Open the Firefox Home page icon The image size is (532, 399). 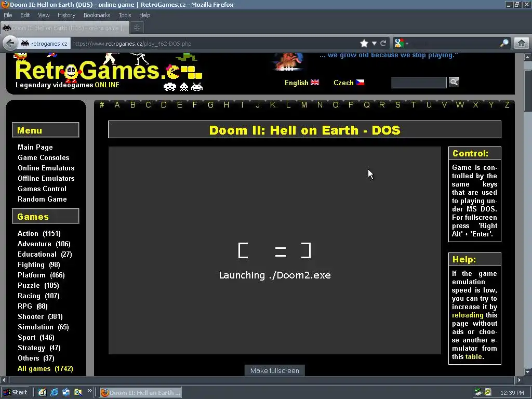click(x=522, y=44)
